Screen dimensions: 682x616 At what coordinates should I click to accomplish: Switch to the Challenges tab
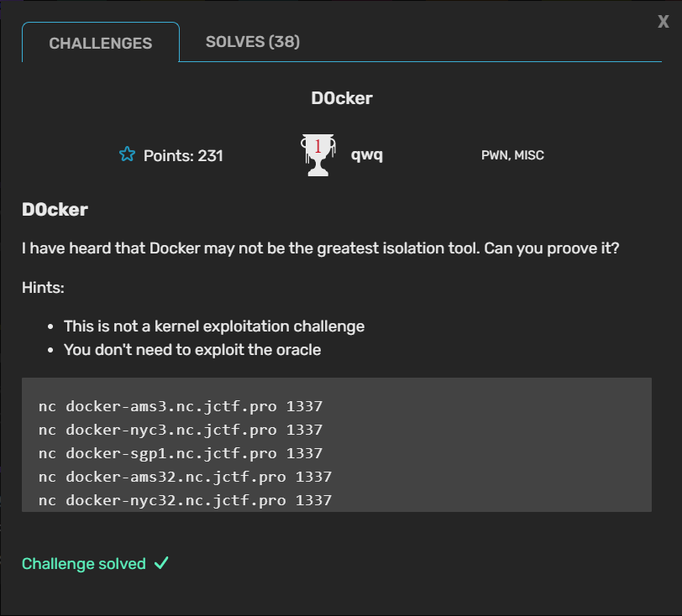pyautogui.click(x=101, y=44)
